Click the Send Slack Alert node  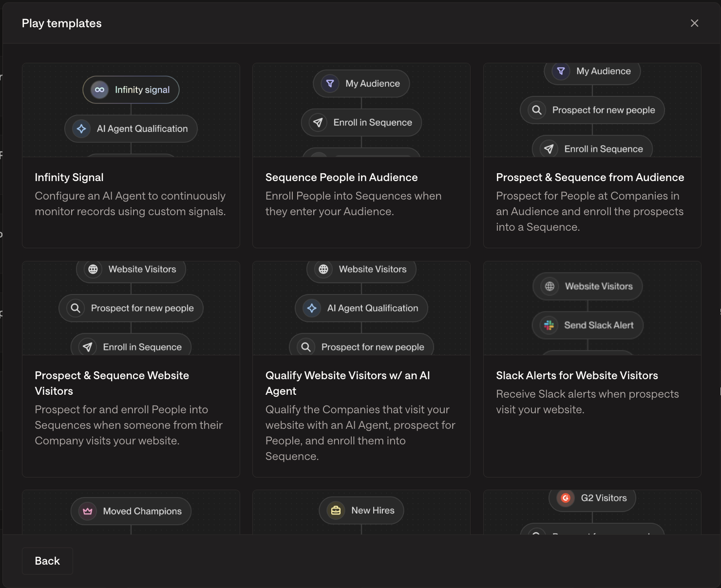(x=588, y=325)
